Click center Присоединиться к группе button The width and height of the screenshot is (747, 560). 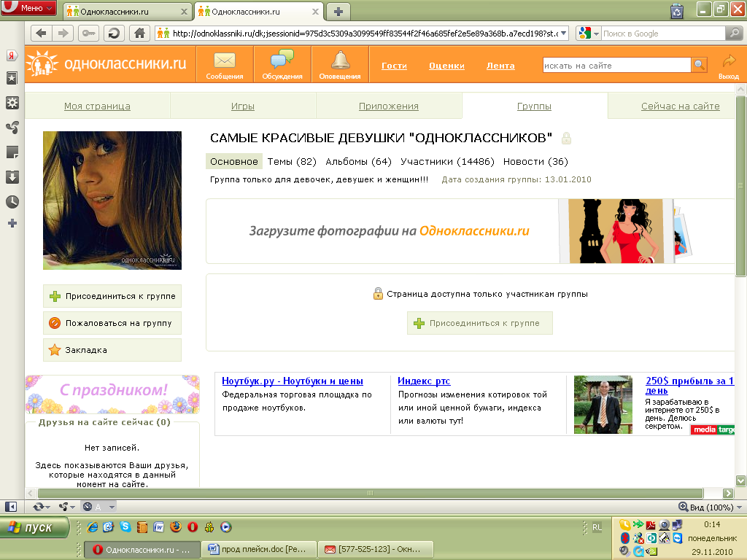(x=480, y=323)
